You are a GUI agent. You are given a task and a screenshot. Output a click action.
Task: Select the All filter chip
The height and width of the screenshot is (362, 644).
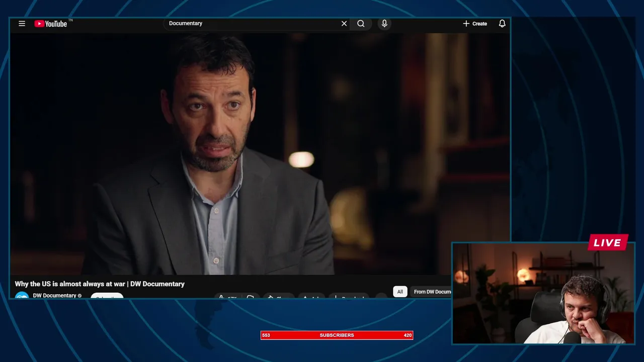400,292
